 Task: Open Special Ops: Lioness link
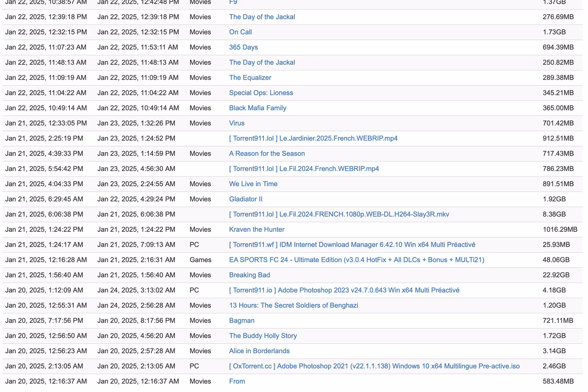click(x=261, y=93)
